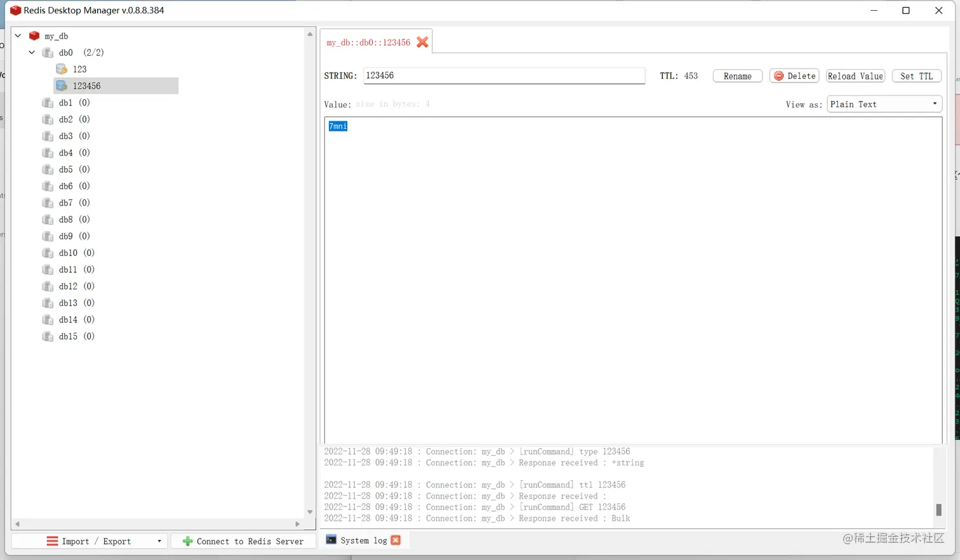Click the db14 database icon
960x560 pixels.
click(x=48, y=320)
